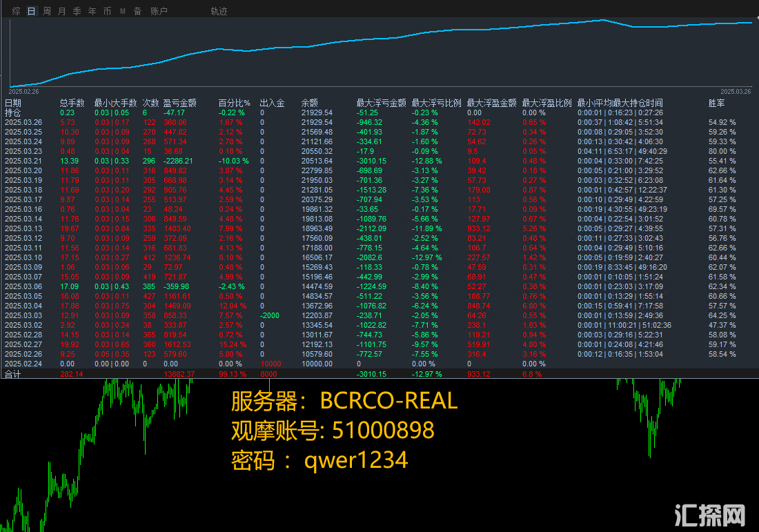Switch to the 月 monthly tab
The height and width of the screenshot is (532, 759).
click(62, 11)
